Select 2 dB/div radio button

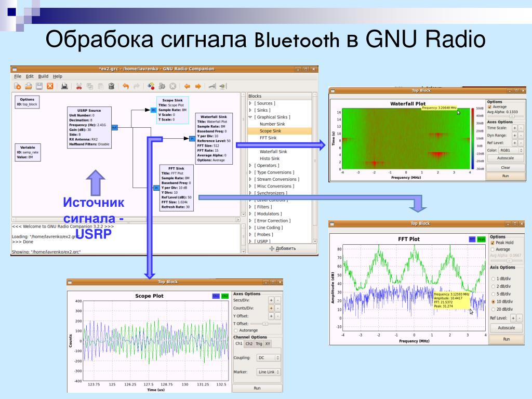[x=493, y=287]
